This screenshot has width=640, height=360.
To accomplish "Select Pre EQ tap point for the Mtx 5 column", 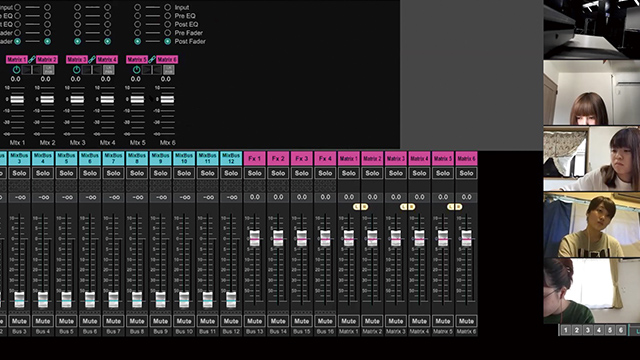I will click(138, 16).
